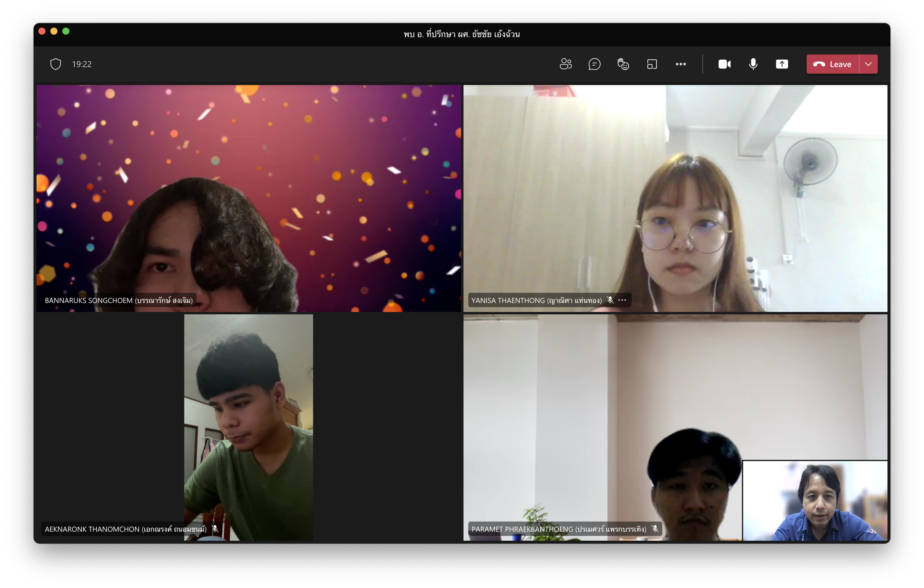Click the share content icon

[782, 64]
